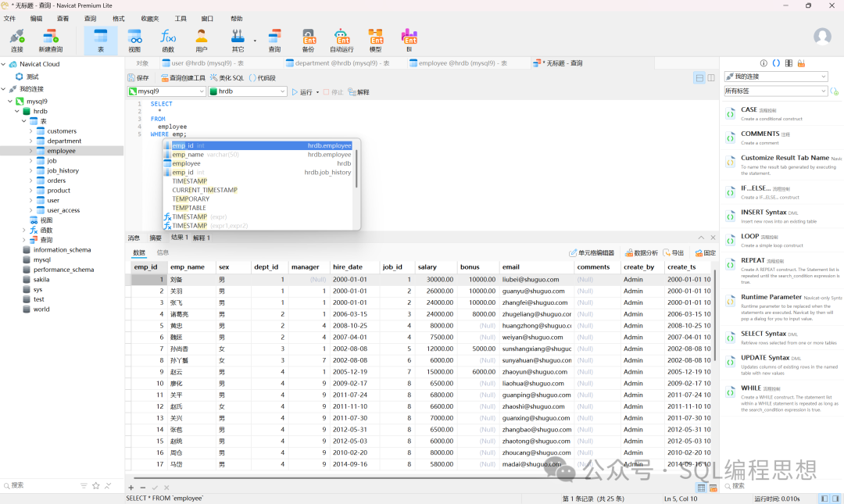Click the Run (运行) button

[302, 92]
